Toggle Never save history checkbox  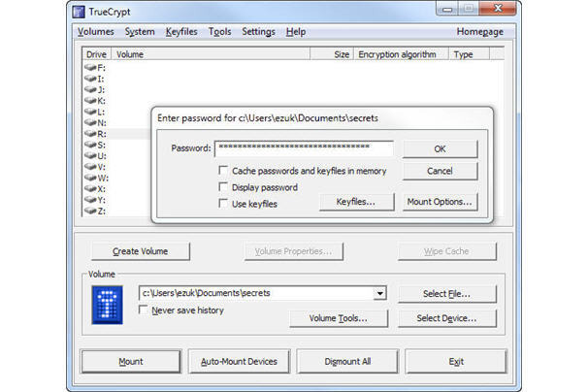(x=143, y=310)
